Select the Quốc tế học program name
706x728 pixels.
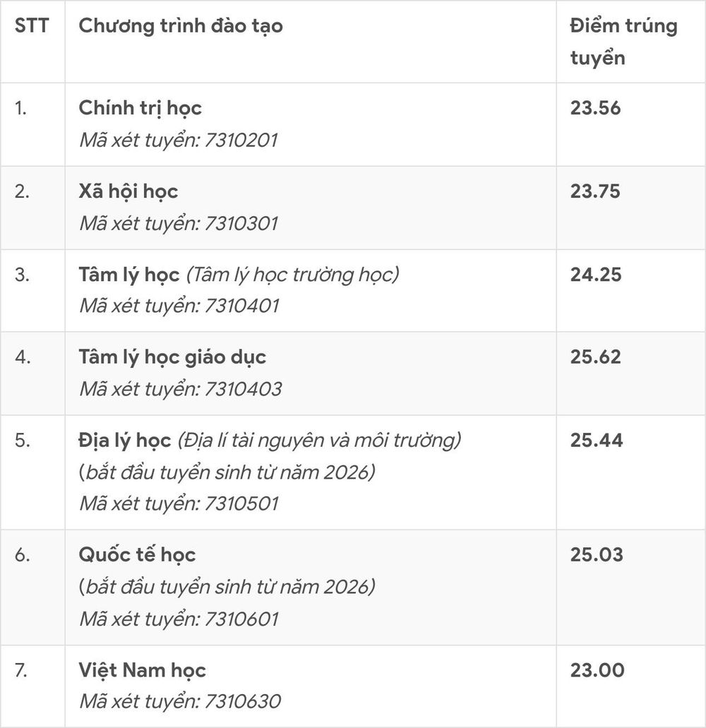(137, 555)
